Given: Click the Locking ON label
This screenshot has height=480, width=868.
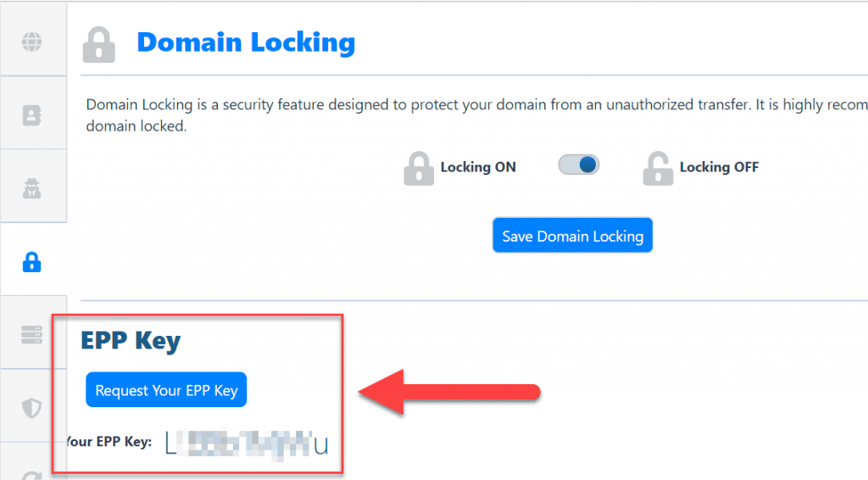Looking at the screenshot, I should click(478, 167).
